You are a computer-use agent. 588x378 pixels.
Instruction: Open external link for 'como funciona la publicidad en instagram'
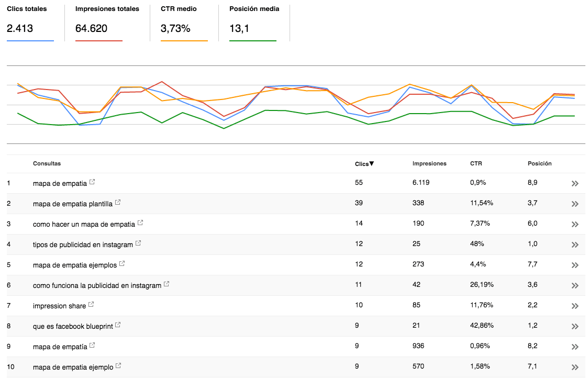(x=167, y=284)
